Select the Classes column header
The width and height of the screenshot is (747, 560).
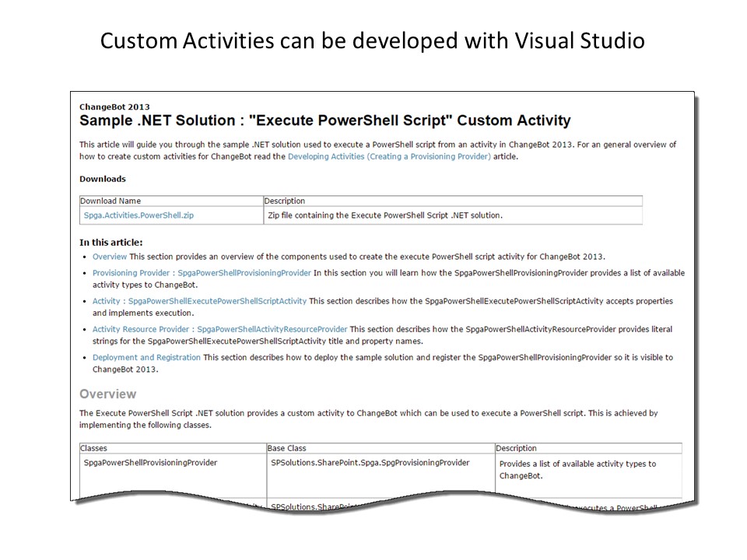(173, 448)
